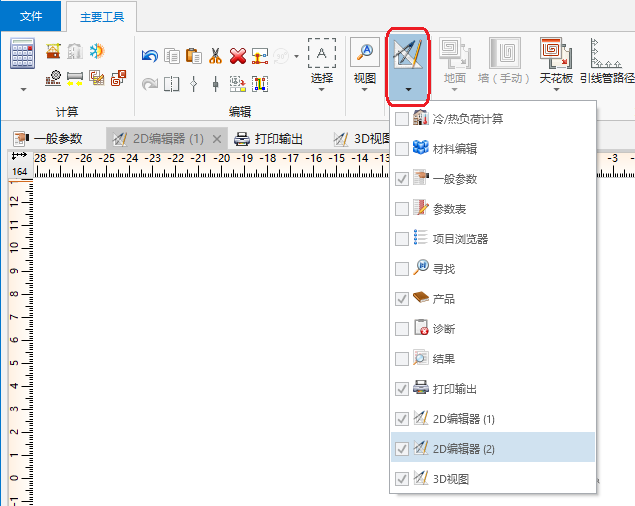This screenshot has height=506, width=635.
Task: Click the snowflake-sun heating/cooling icon
Action: coord(97,51)
